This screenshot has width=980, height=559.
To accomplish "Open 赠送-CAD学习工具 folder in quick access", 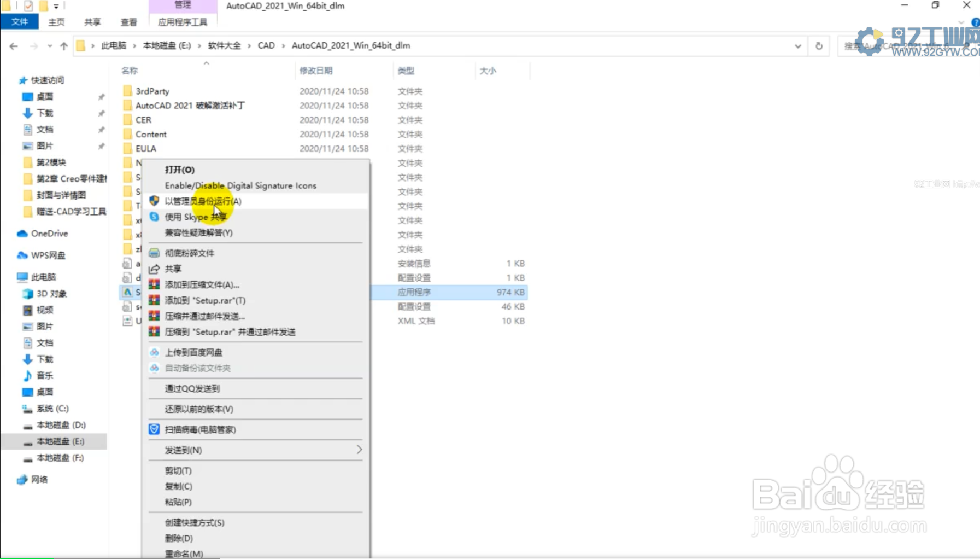I will tap(71, 212).
